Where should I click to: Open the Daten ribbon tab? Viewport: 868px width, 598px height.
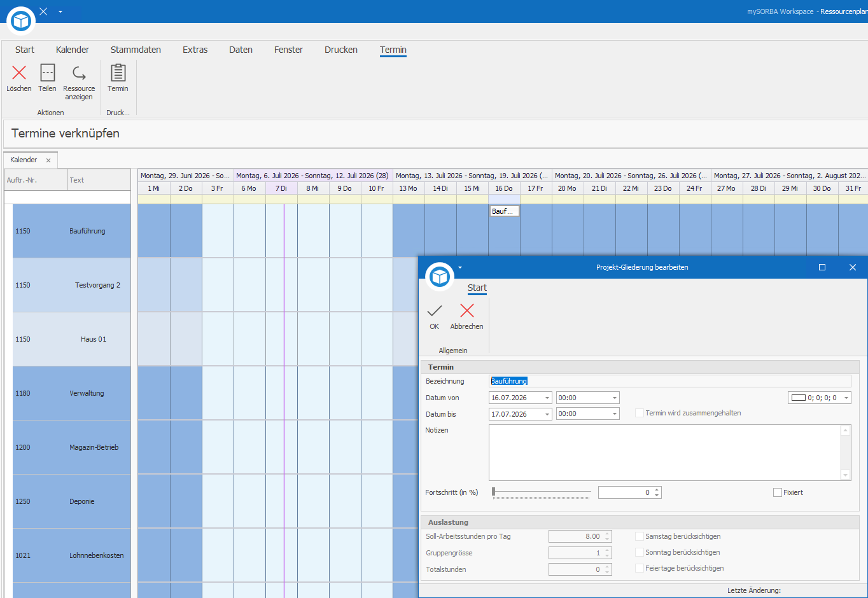pos(241,50)
